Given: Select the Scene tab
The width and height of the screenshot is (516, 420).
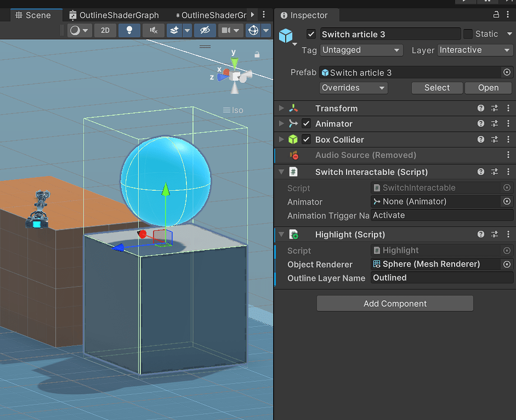Looking at the screenshot, I should (36, 15).
